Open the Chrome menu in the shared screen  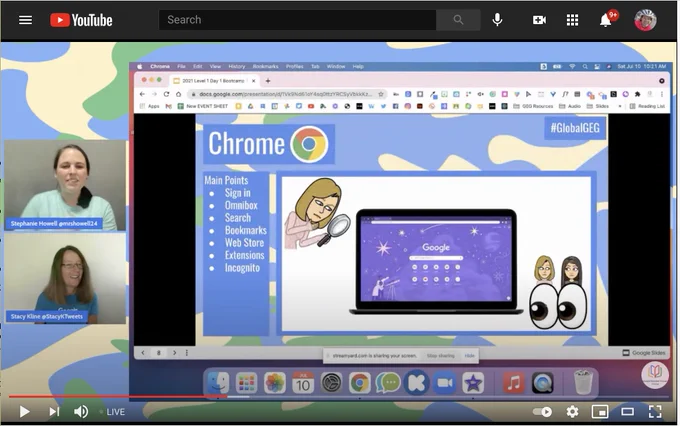point(160,66)
